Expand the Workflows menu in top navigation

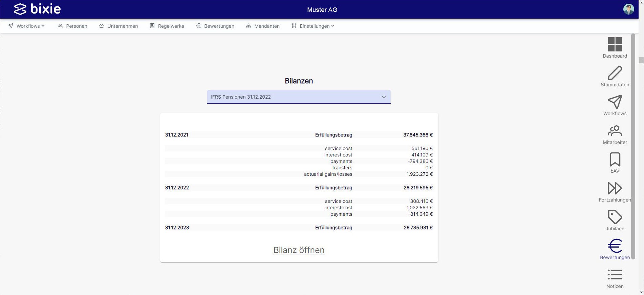[27, 26]
